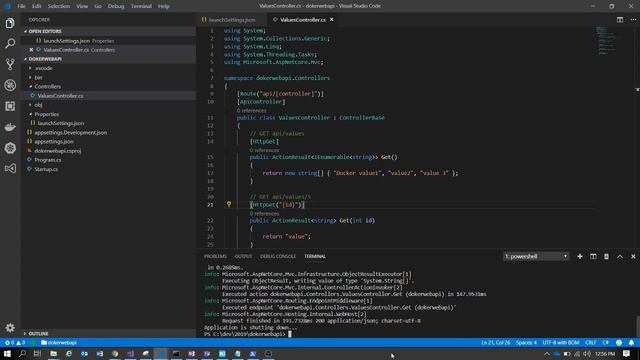Open the Edit menu
Image resolution: width=640 pixels, height=360 pixels.
(x=37, y=6)
